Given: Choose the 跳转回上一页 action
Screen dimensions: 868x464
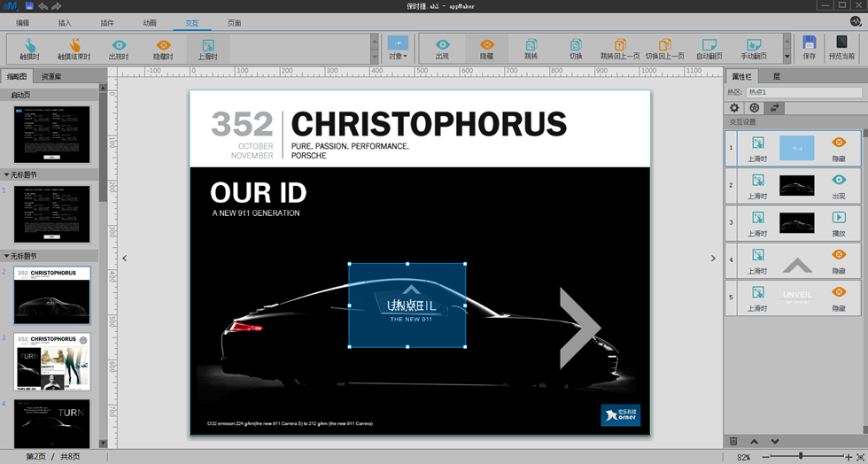Looking at the screenshot, I should click(x=620, y=50).
